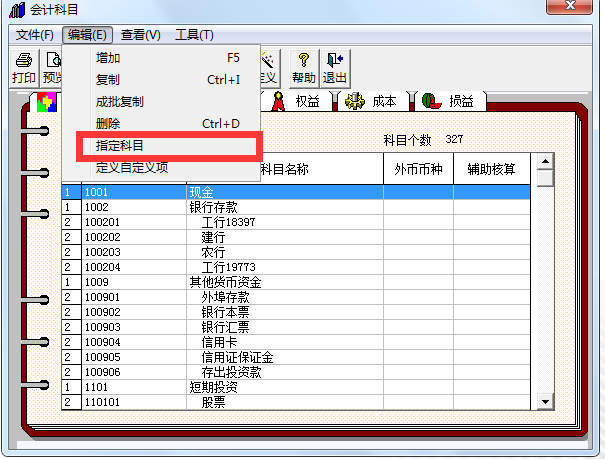The height and width of the screenshot is (459, 605).
Task: Open the 工具(T) menu
Action: coord(194,35)
